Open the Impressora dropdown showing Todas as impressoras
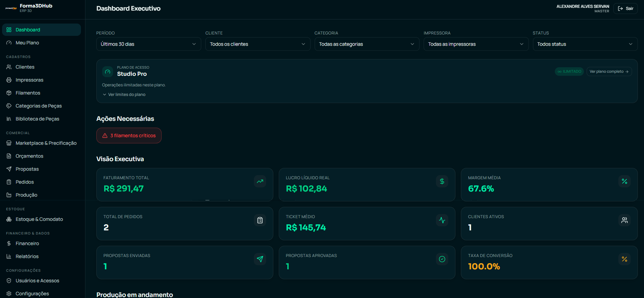Image resolution: width=644 pixels, height=298 pixels. (x=476, y=44)
